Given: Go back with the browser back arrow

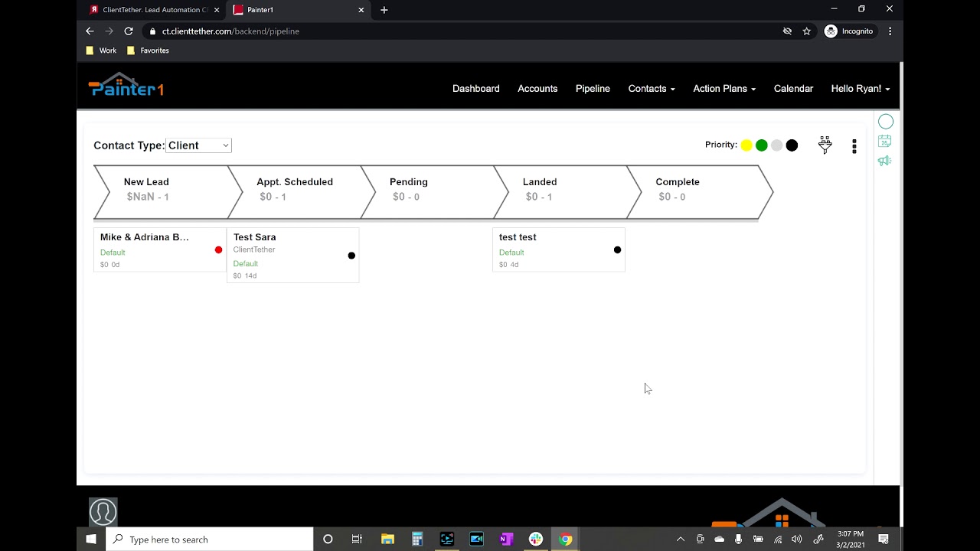Looking at the screenshot, I should pyautogui.click(x=90, y=31).
